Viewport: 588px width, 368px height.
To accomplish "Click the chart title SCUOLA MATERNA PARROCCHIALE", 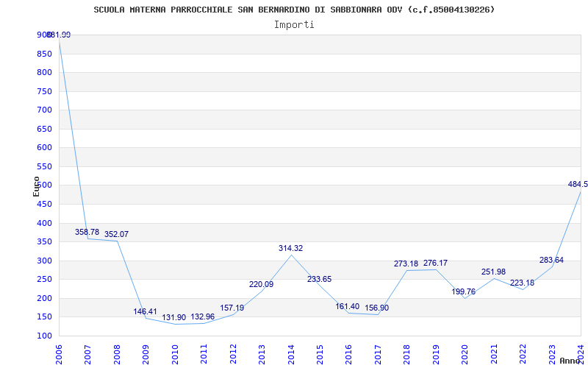I will (294, 10).
